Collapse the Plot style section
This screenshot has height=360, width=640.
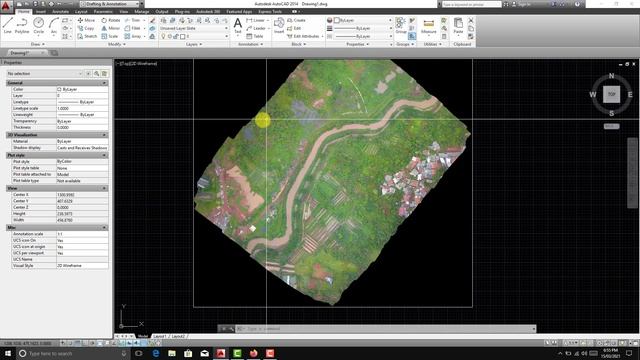[104, 156]
